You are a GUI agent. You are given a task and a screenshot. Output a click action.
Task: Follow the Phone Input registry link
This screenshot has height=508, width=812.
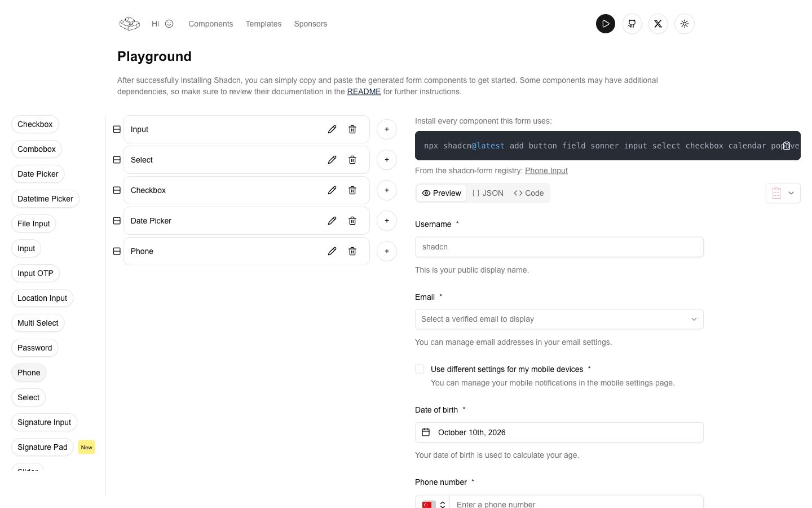point(546,170)
